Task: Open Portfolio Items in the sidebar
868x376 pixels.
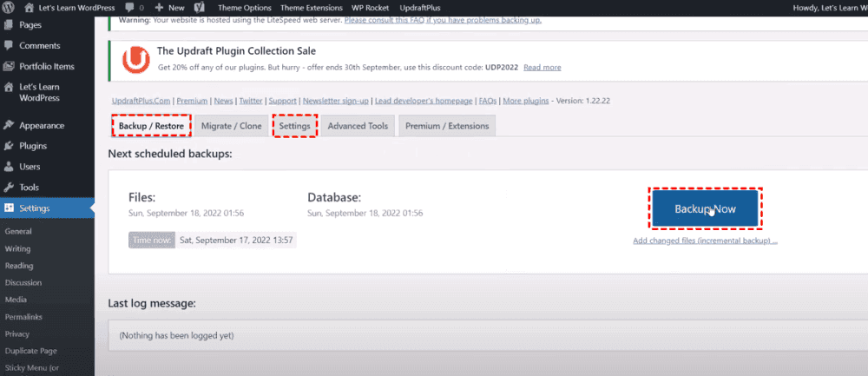Action: [x=47, y=66]
